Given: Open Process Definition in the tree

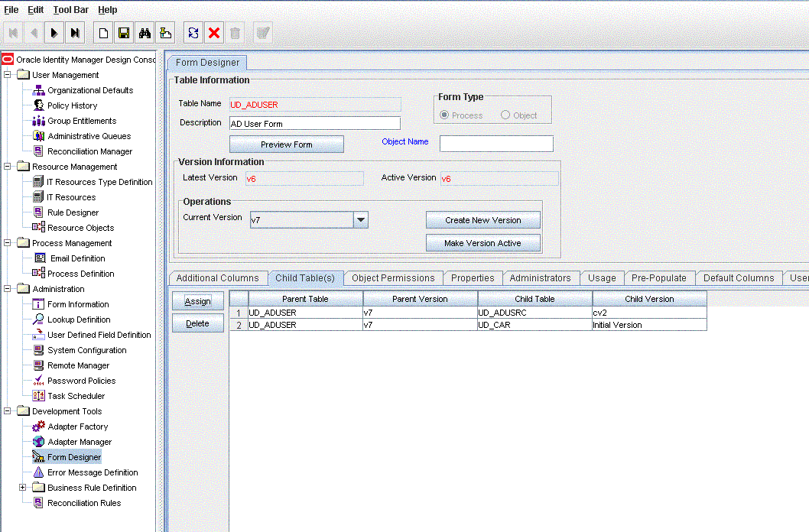Looking at the screenshot, I should click(x=80, y=274).
